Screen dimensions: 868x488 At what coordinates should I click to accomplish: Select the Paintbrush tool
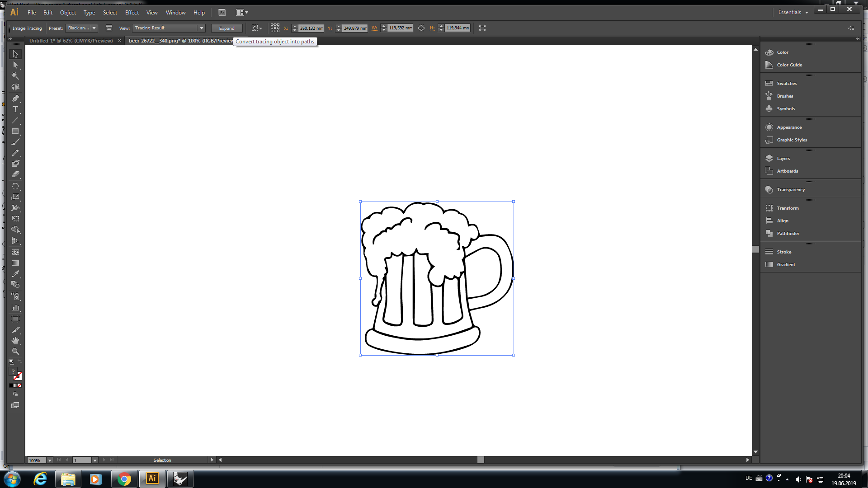(15, 142)
